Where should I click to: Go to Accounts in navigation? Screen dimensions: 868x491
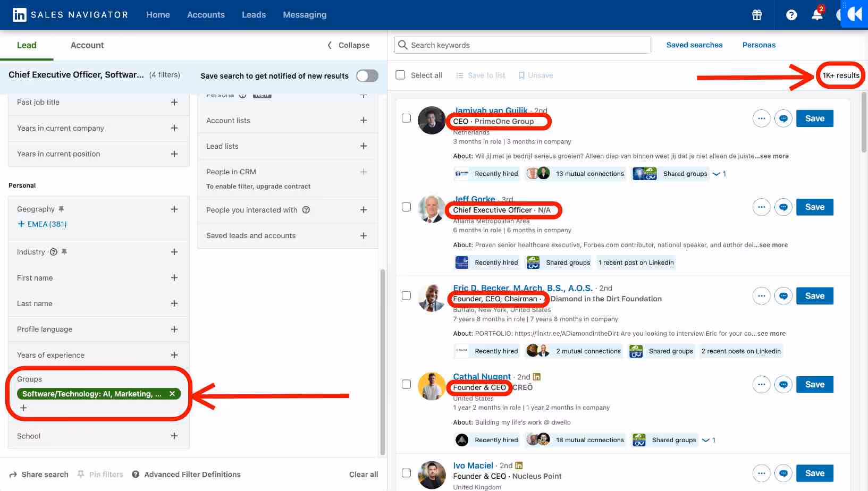[x=206, y=15]
